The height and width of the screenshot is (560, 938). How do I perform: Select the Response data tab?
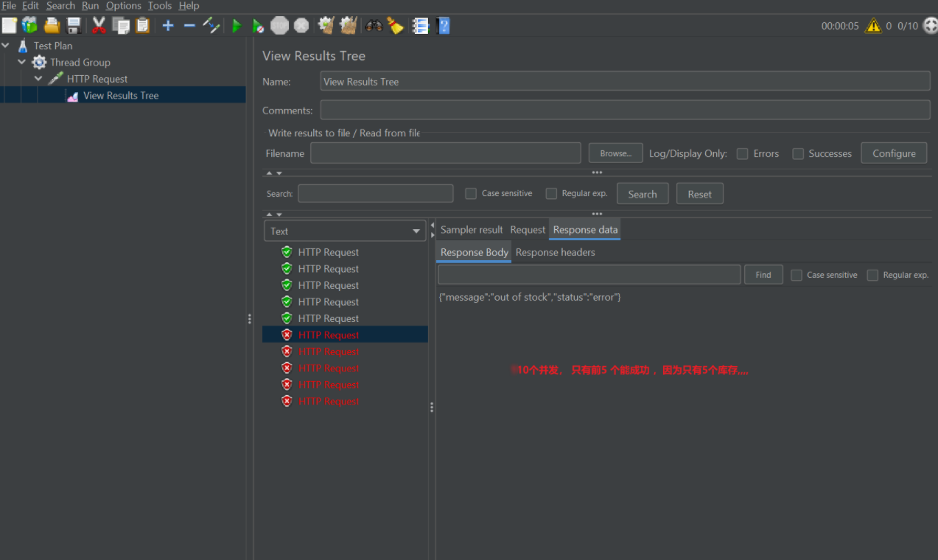(585, 230)
